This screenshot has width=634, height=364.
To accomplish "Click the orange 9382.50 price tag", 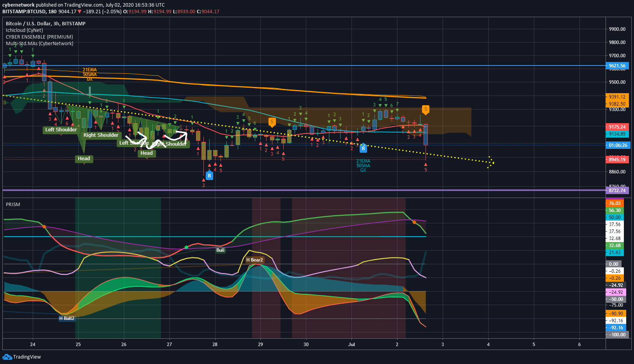I will pos(617,104).
